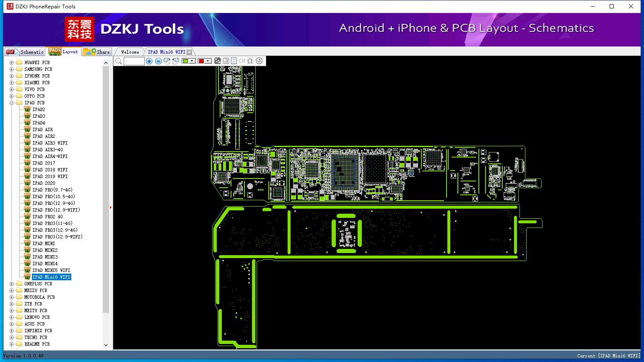The image size is (644, 362).
Task: Collapse side panel using red splitter arrow
Action: pyautogui.click(x=111, y=207)
